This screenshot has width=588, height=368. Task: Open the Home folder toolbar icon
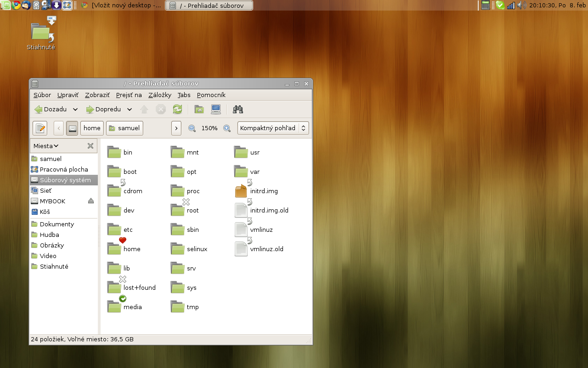click(x=199, y=109)
